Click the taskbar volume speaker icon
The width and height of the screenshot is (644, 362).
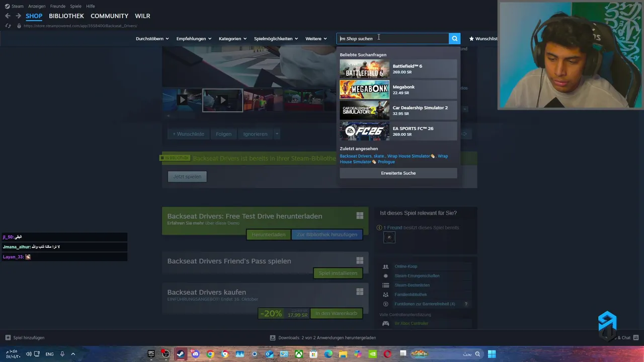29,354
